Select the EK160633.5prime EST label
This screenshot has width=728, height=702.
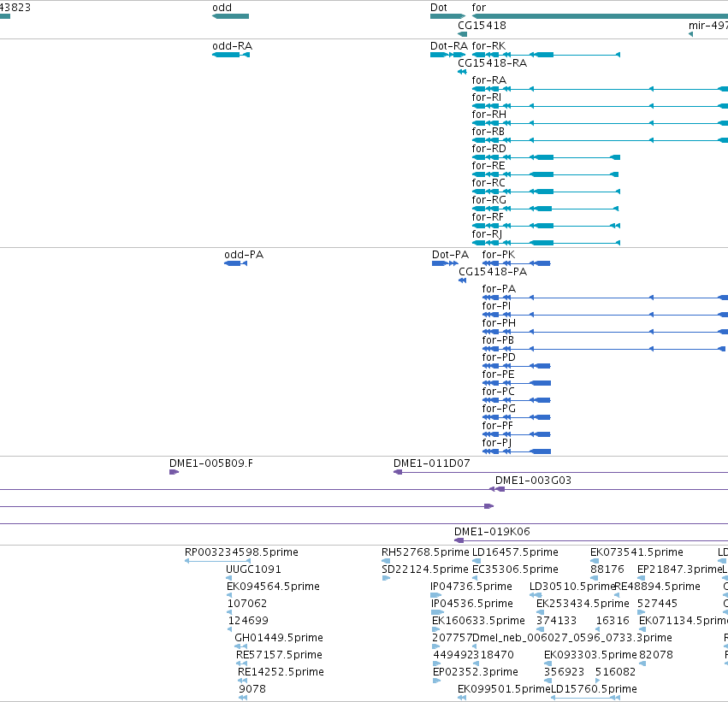pos(478,621)
